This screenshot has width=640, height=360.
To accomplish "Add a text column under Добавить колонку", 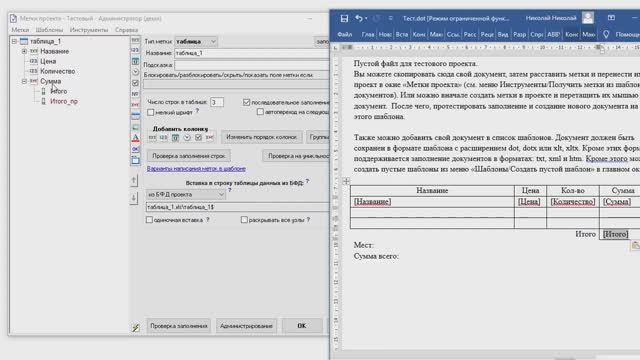I will pyautogui.click(x=152, y=138).
